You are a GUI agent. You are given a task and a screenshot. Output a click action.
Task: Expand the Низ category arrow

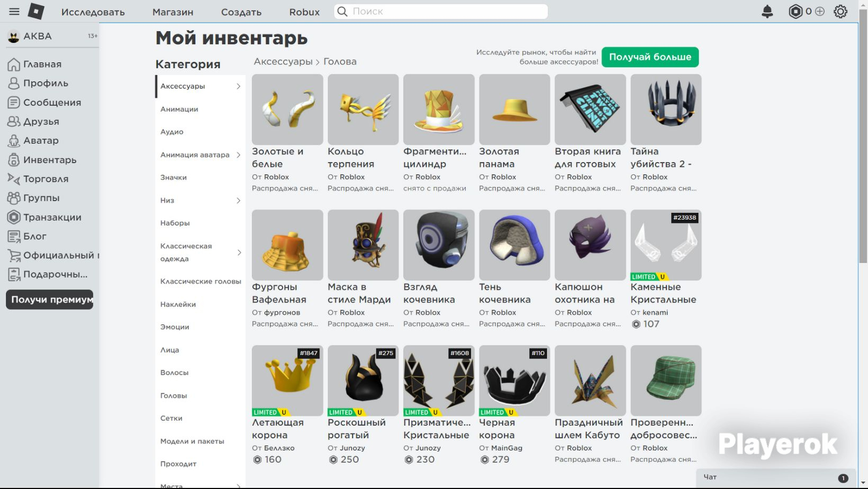238,201
